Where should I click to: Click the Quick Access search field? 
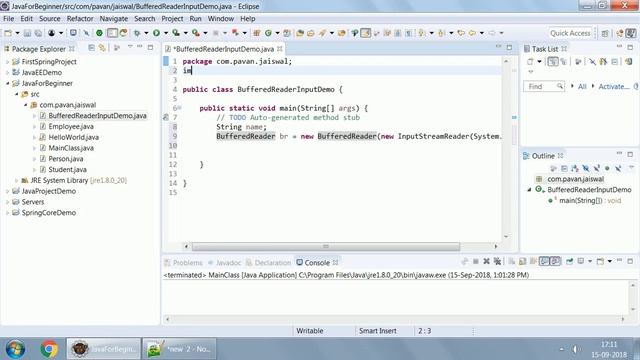coord(571,33)
